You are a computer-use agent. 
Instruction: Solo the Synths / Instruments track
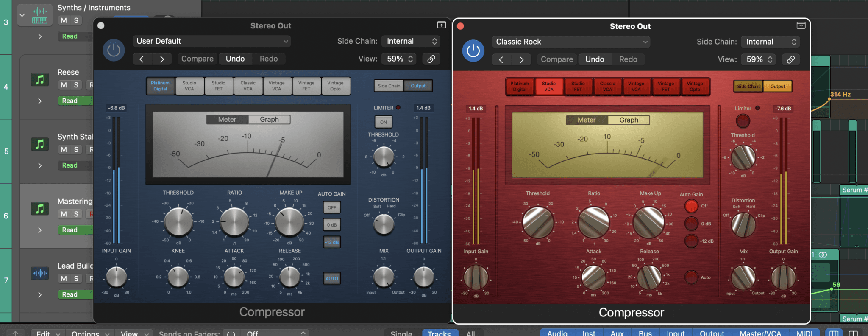point(76,20)
